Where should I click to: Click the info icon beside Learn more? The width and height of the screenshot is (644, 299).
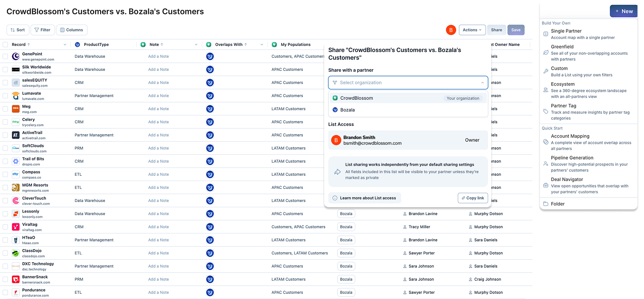335,198
